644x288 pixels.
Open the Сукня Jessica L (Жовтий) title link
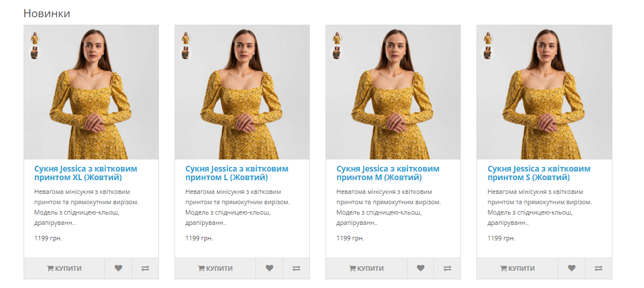pyautogui.click(x=236, y=173)
